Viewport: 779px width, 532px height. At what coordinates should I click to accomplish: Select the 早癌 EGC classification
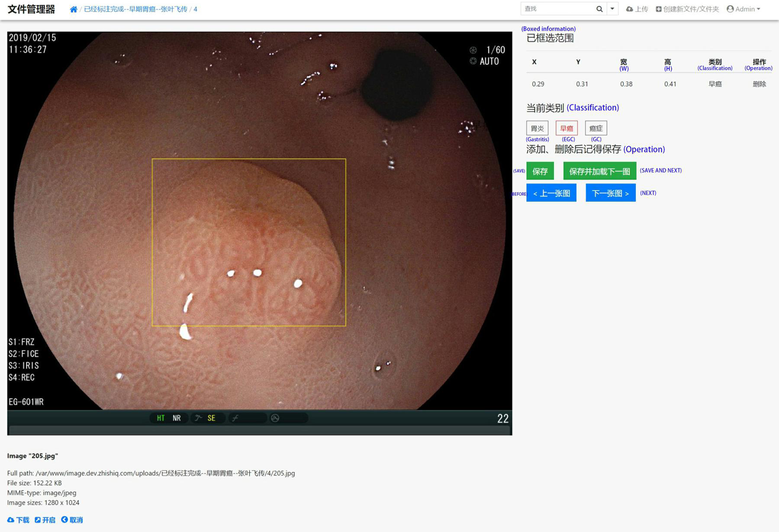[566, 128]
